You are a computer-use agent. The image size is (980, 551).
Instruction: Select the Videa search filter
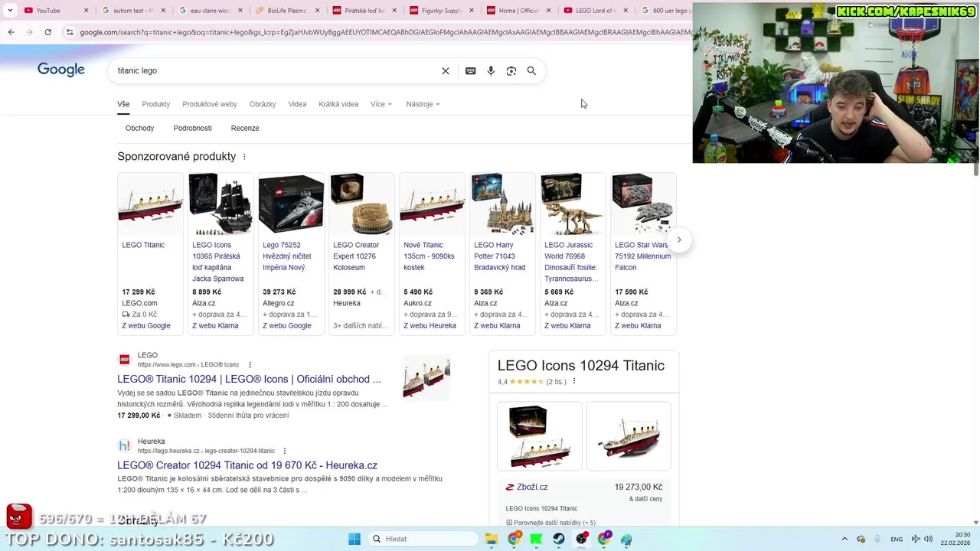point(297,104)
